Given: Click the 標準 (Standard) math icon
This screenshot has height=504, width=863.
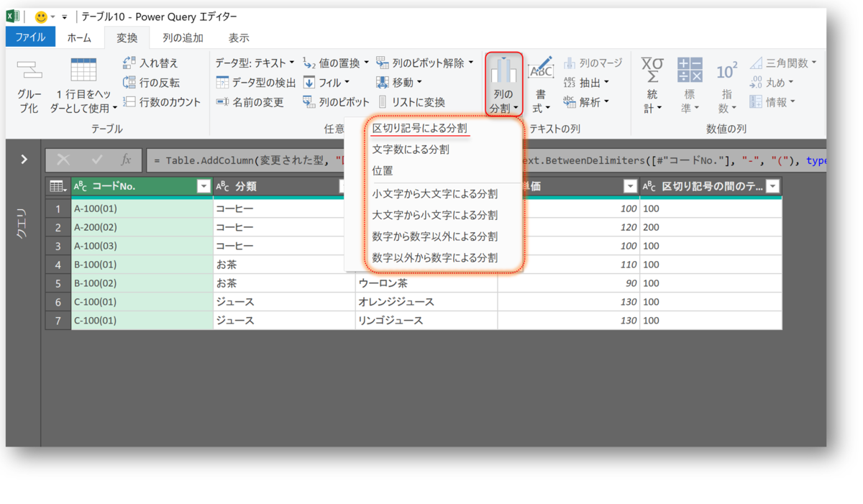Looking at the screenshot, I should tap(689, 83).
